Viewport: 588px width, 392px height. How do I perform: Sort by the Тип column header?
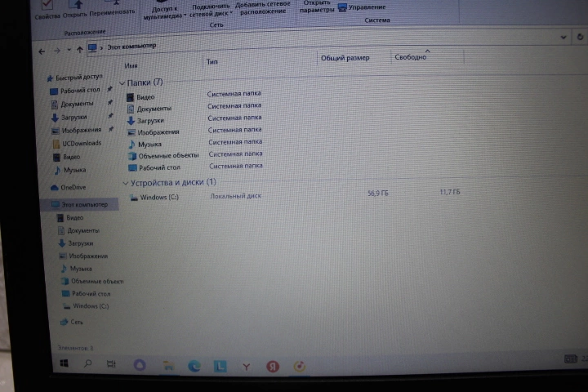(212, 61)
